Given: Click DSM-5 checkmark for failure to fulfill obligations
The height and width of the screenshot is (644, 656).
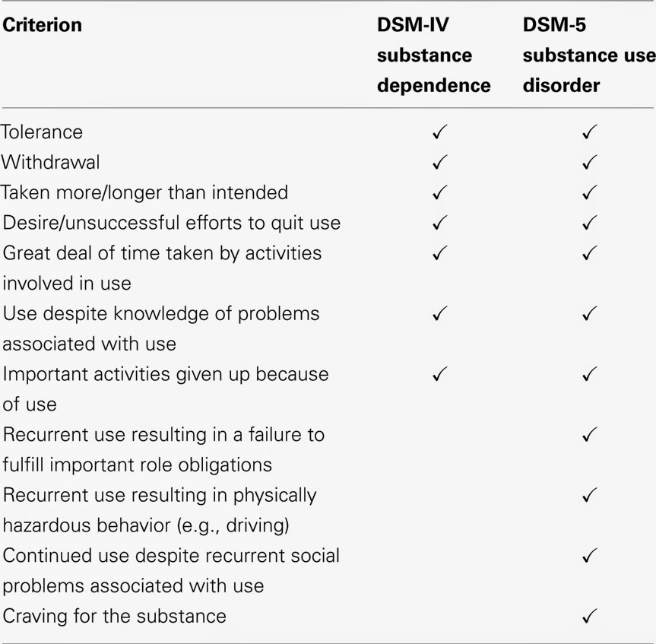Looking at the screenshot, I should point(589,434).
